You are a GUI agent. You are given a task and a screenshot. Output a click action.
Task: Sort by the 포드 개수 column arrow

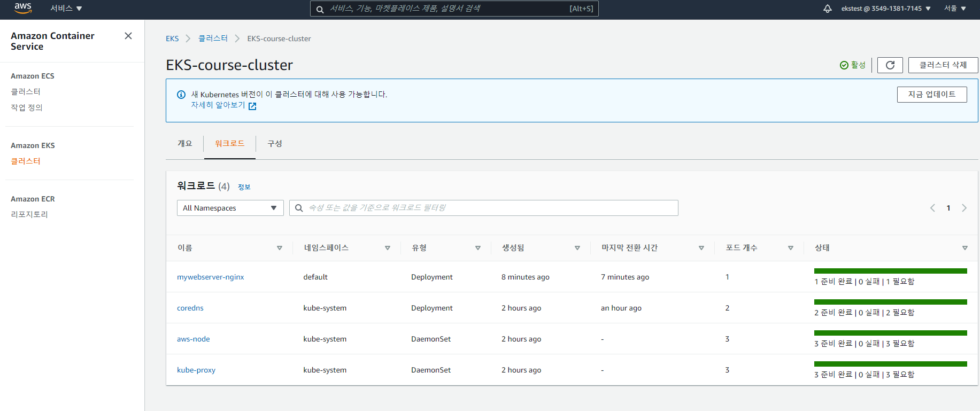tap(791, 248)
